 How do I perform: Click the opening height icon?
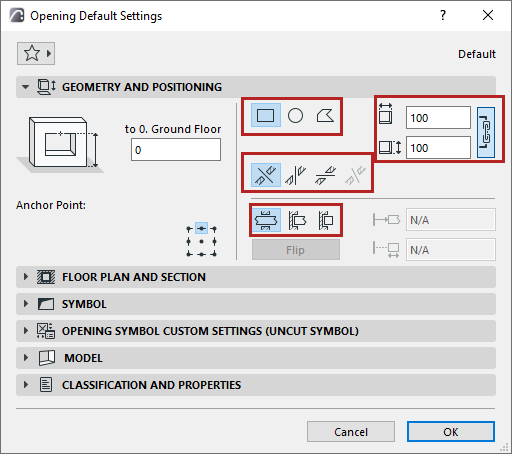click(x=390, y=147)
